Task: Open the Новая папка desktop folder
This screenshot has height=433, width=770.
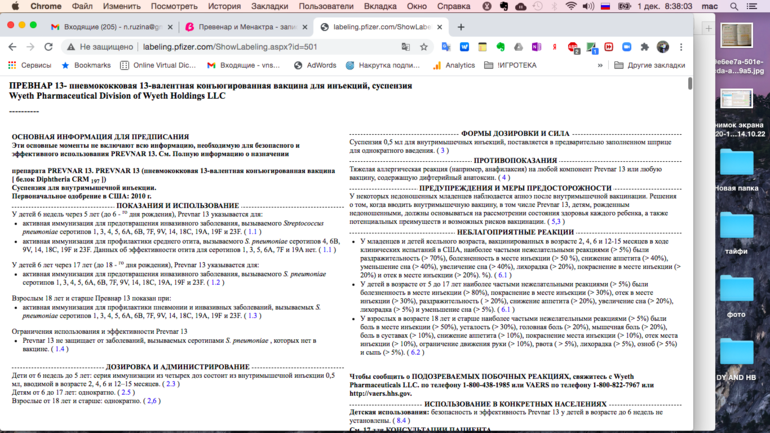Action: [736, 170]
